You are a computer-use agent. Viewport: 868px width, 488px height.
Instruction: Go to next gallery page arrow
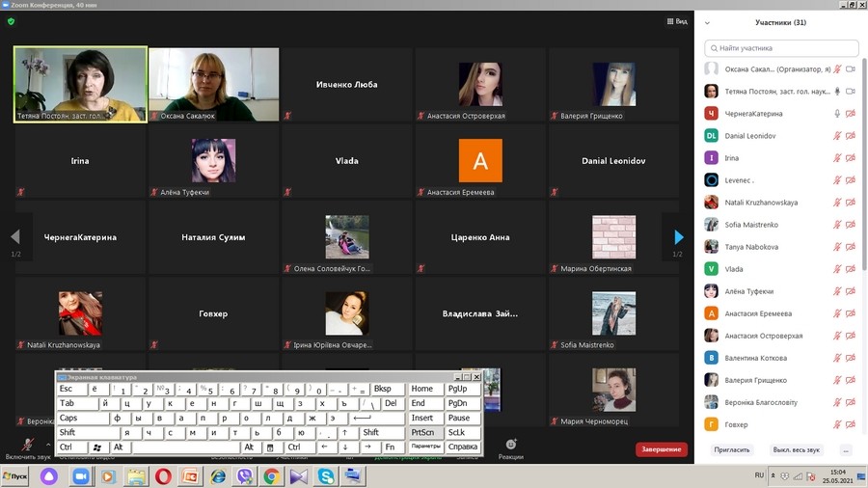coord(679,237)
